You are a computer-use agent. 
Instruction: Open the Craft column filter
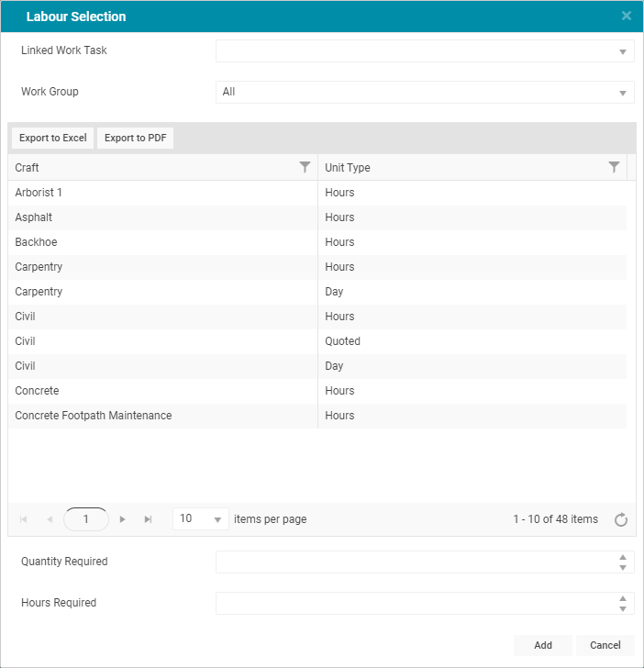pos(305,167)
